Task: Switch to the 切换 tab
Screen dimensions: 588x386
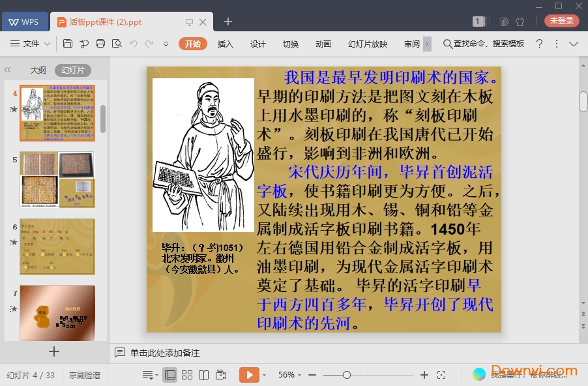Action: coord(291,44)
